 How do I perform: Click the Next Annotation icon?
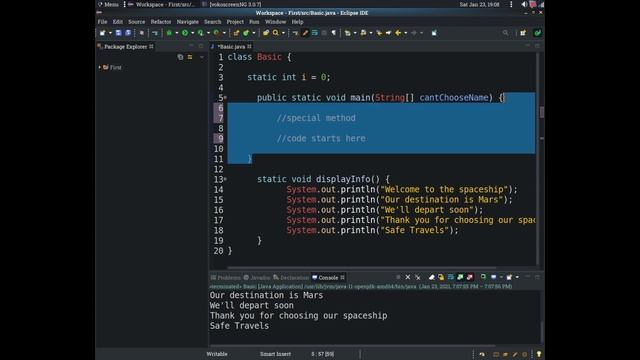tap(347, 33)
